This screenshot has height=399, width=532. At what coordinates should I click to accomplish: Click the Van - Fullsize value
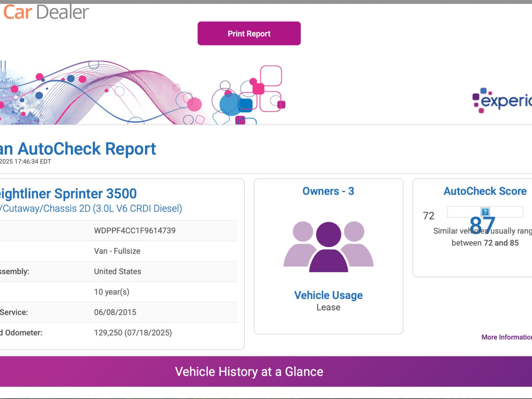pos(117,251)
